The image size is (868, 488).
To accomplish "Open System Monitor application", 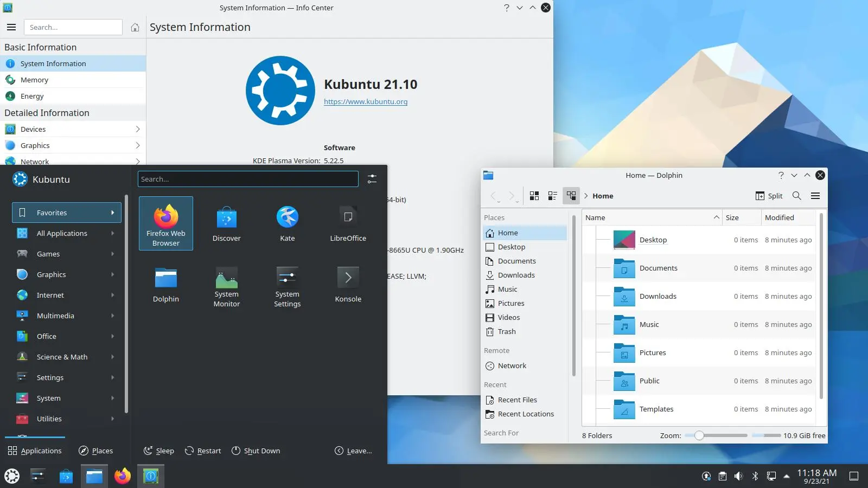I will point(227,284).
